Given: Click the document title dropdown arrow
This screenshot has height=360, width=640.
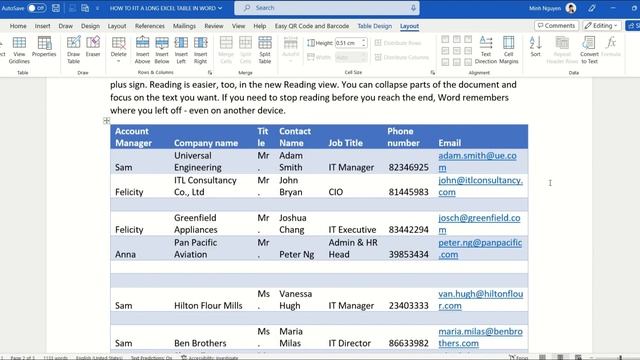Looking at the screenshot, I should (220, 8).
